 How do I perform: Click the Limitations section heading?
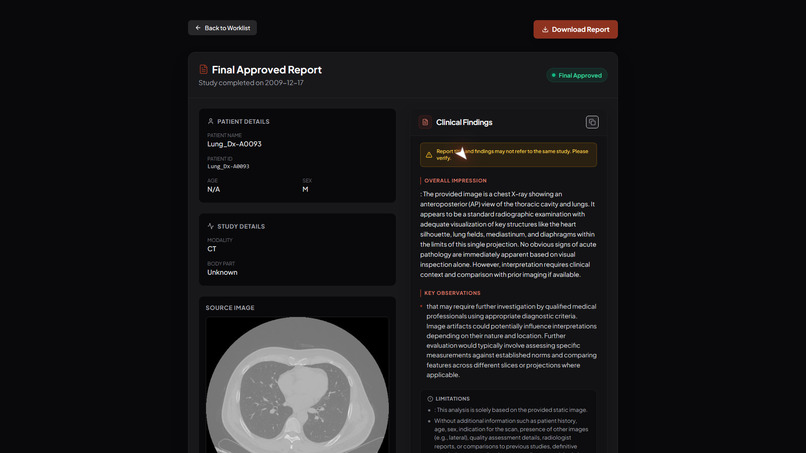point(452,398)
